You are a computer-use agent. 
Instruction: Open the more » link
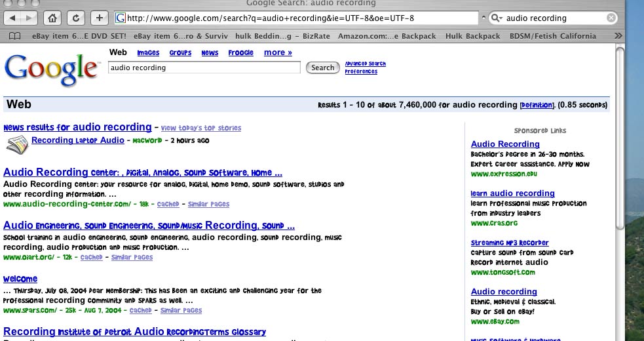[x=278, y=52]
